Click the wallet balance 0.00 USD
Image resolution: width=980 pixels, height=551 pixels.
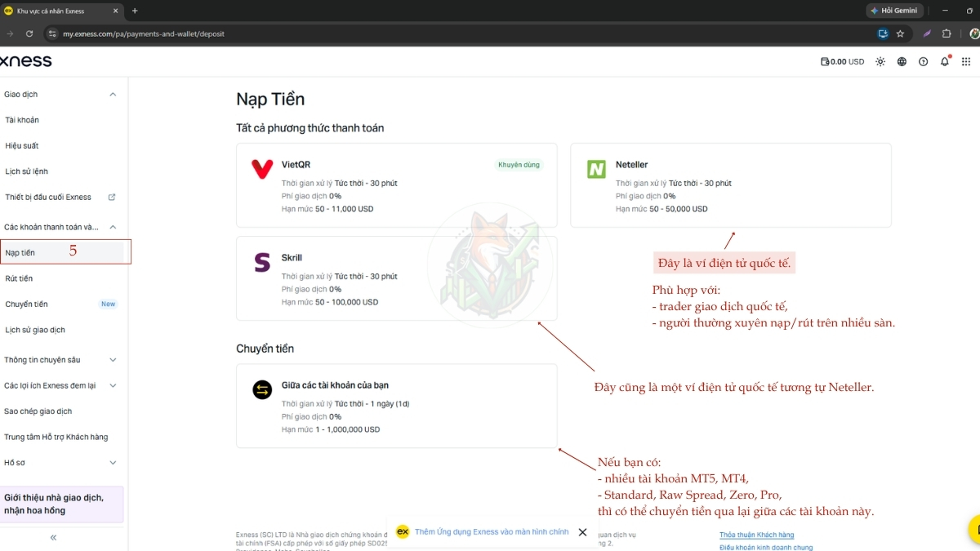point(842,61)
